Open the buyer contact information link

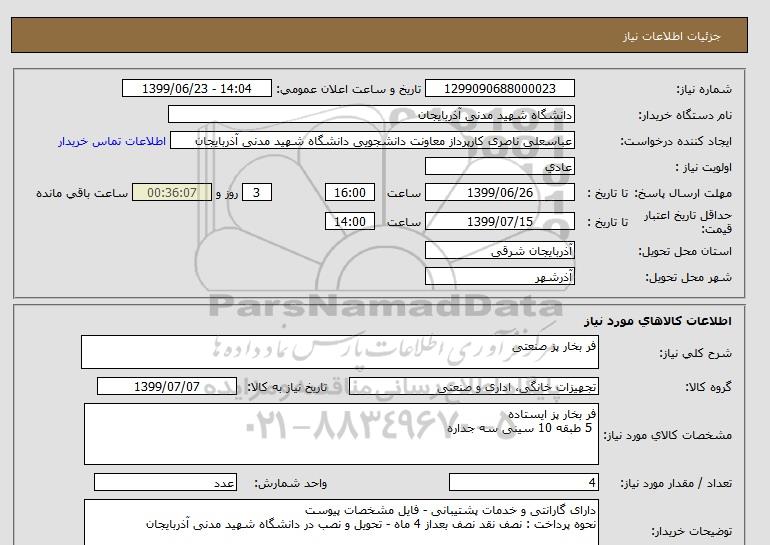point(112,141)
